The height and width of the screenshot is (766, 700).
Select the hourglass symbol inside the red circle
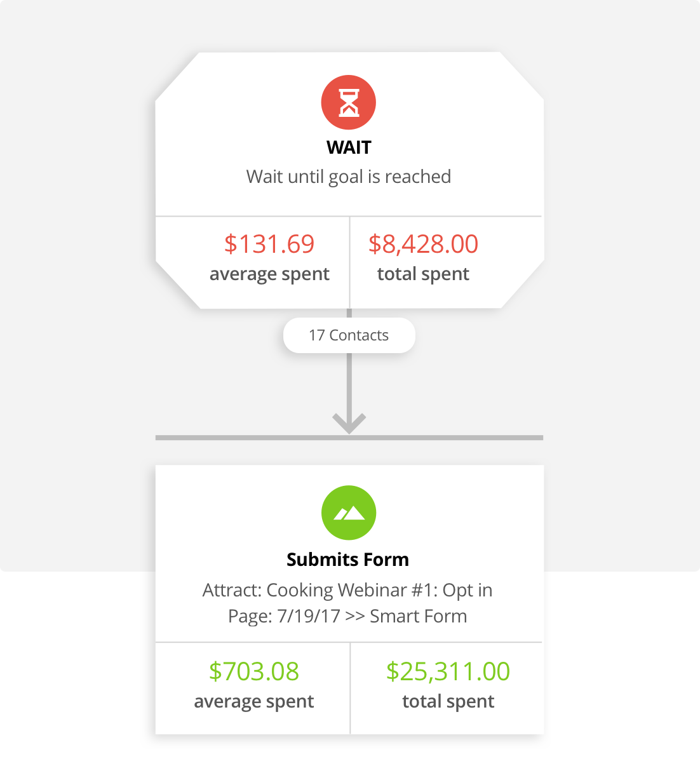point(349,102)
